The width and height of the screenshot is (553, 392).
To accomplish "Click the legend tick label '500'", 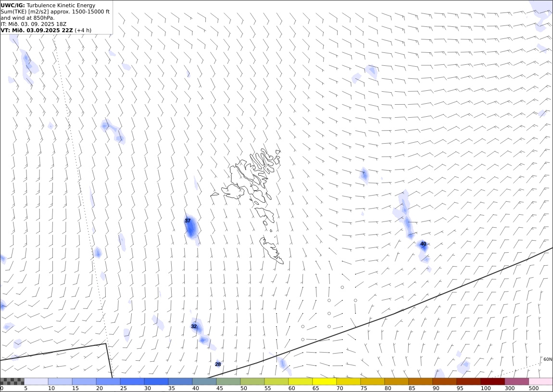I will click(x=534, y=388).
